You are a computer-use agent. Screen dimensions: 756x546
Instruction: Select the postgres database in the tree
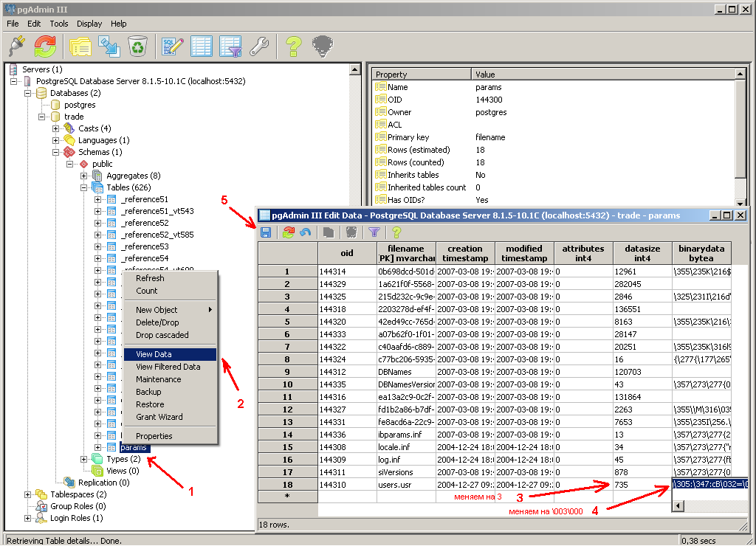(x=80, y=105)
